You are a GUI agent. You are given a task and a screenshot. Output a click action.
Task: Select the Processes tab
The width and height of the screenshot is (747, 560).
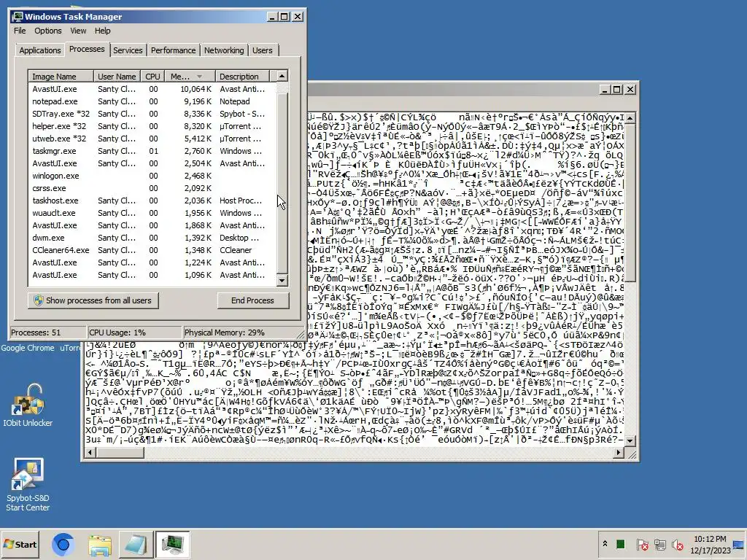click(87, 49)
